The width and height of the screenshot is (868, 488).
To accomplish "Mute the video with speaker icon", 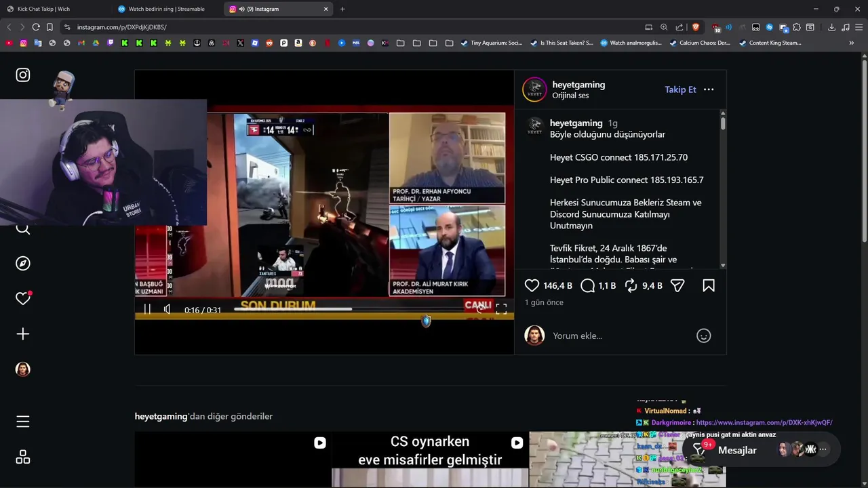I will tap(167, 309).
